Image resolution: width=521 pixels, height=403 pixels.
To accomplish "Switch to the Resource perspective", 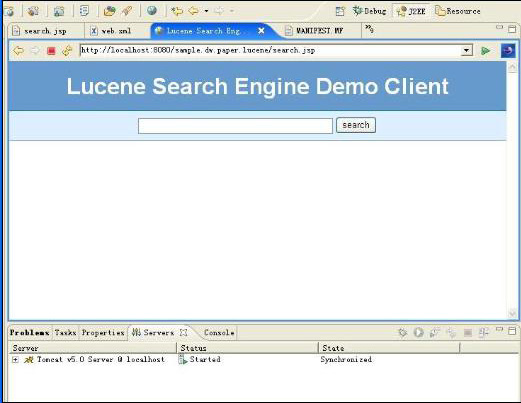I will (x=458, y=11).
